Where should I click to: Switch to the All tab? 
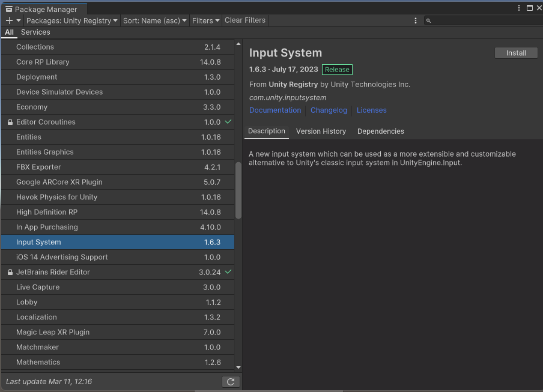pos(10,32)
